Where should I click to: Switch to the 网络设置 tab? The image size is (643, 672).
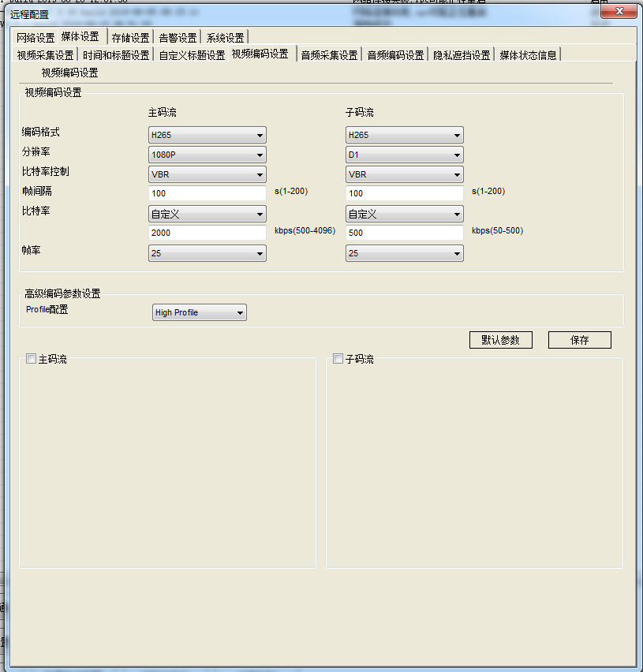click(36, 37)
